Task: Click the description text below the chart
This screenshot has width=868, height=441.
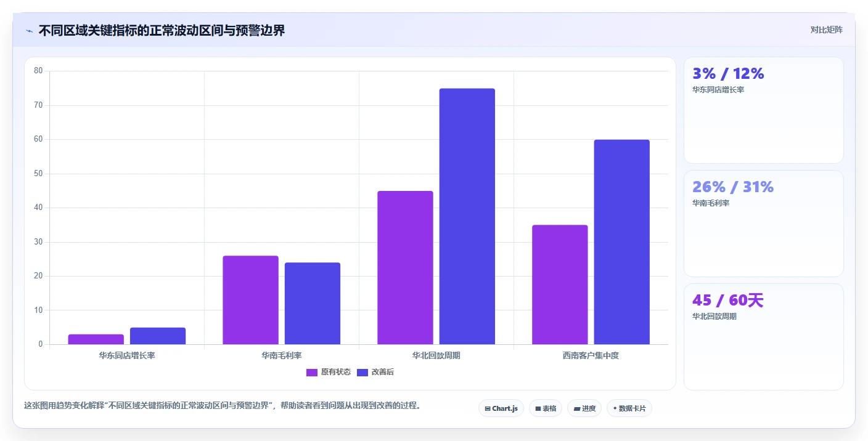Action: click(222, 406)
